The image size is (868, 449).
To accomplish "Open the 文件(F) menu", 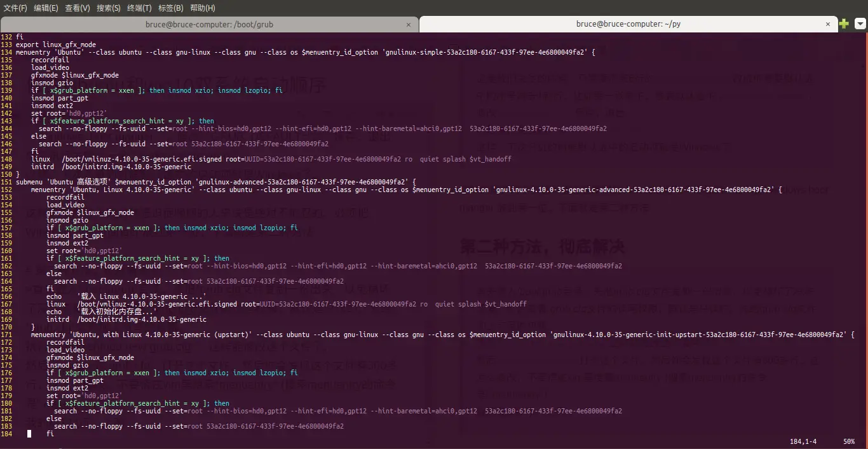I will 15,8.
